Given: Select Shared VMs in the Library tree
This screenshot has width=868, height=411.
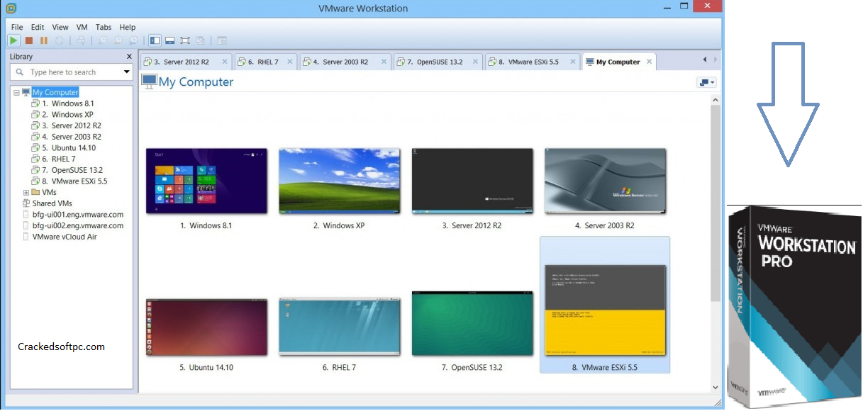Looking at the screenshot, I should coord(52,203).
